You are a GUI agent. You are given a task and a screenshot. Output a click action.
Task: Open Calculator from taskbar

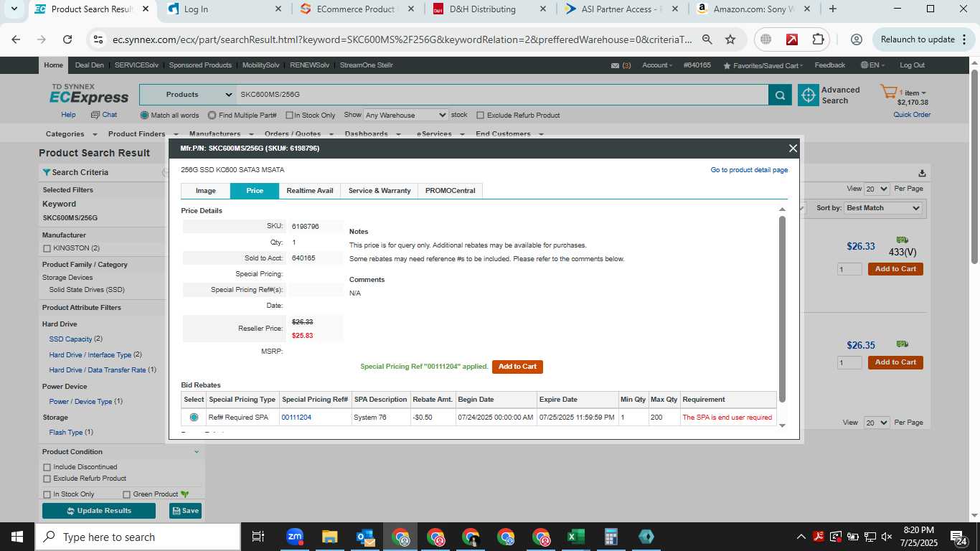pos(611,537)
